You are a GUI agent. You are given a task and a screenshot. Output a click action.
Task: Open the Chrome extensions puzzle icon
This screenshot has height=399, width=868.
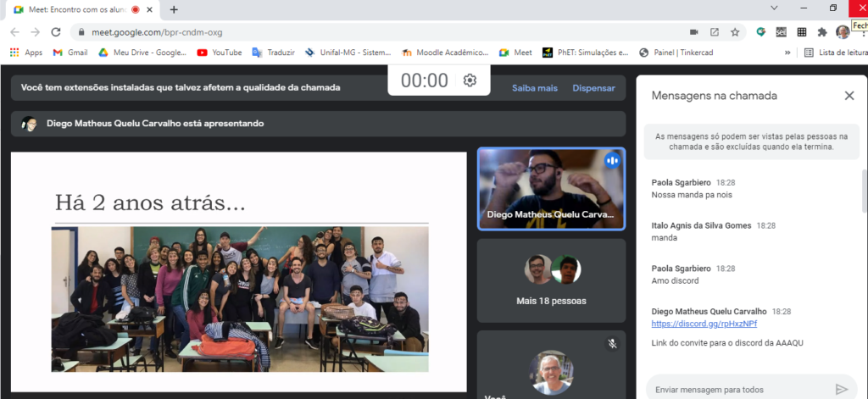click(821, 32)
